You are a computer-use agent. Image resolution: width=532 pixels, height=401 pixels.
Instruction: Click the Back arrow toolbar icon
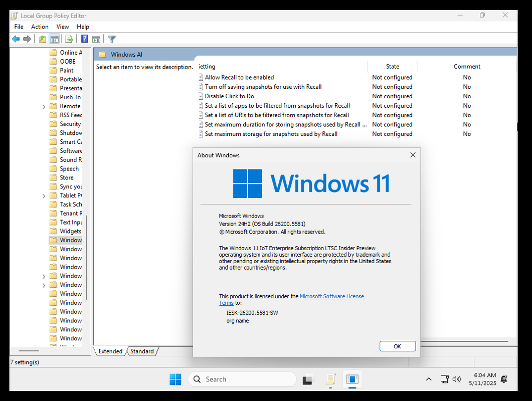point(16,39)
